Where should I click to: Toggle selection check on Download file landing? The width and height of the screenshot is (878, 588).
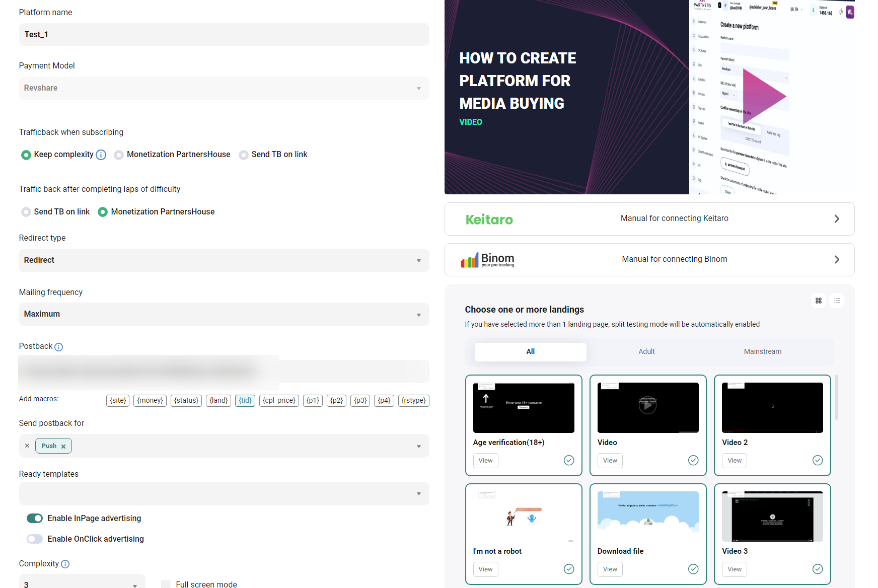coord(693,569)
